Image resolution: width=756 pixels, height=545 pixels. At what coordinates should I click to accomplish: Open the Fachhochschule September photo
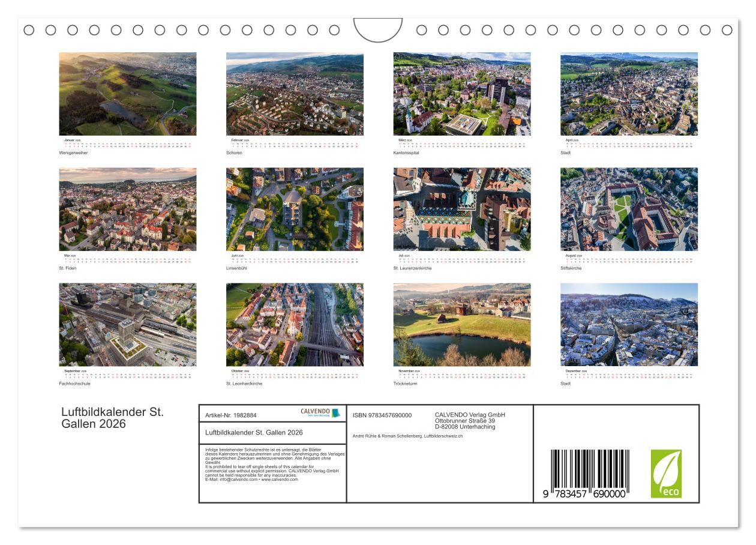(127, 325)
